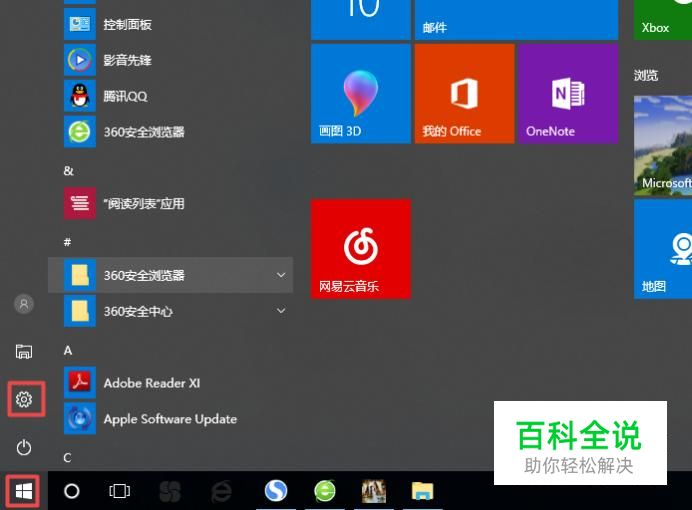Open Task View on the taskbar

[119, 491]
